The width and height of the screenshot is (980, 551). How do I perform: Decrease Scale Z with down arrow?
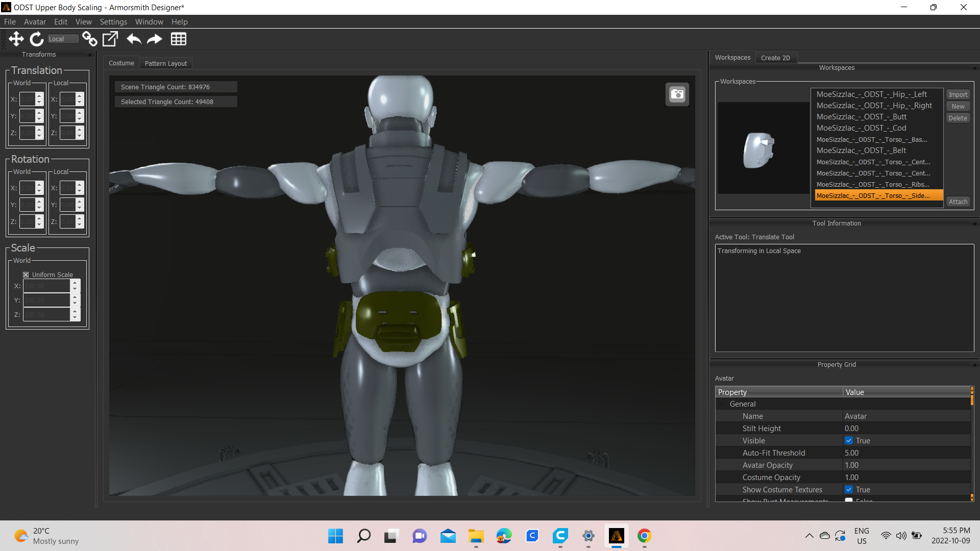[75, 318]
